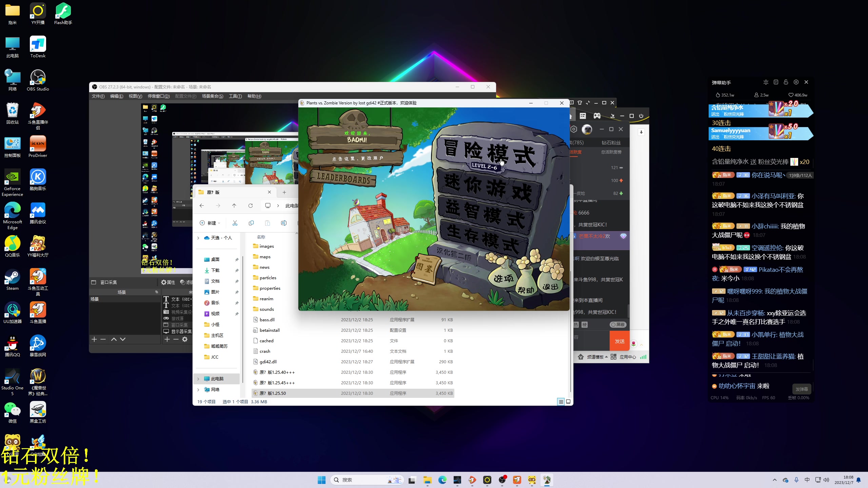Open the OBS 场景集合(S) menu
The image size is (868, 488).
(x=213, y=96)
